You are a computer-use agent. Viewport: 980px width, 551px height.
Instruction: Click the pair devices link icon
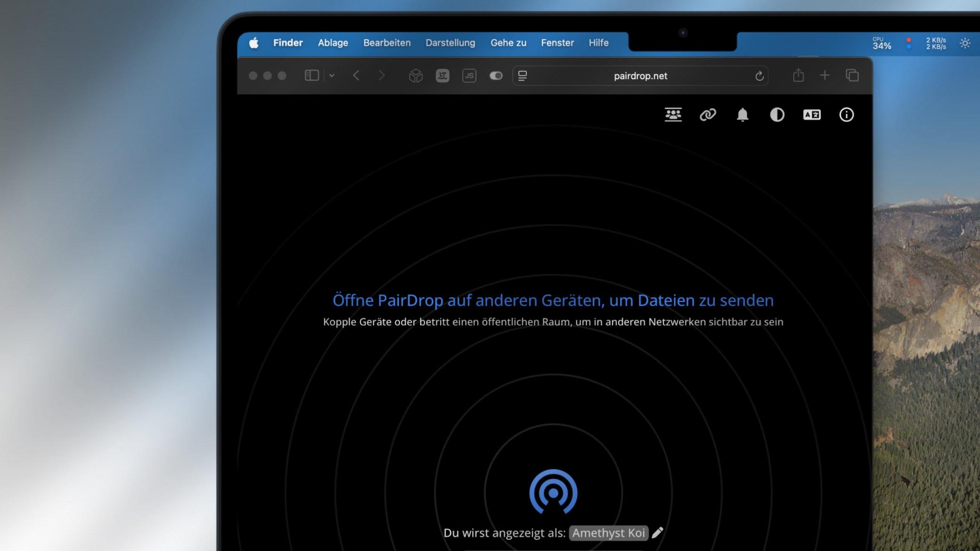(708, 114)
